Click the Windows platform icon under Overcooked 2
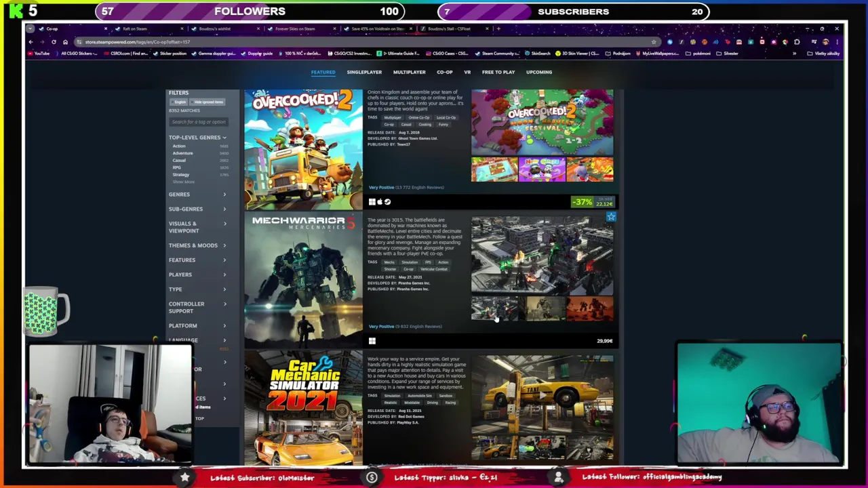The width and height of the screenshot is (868, 488). pos(372,202)
